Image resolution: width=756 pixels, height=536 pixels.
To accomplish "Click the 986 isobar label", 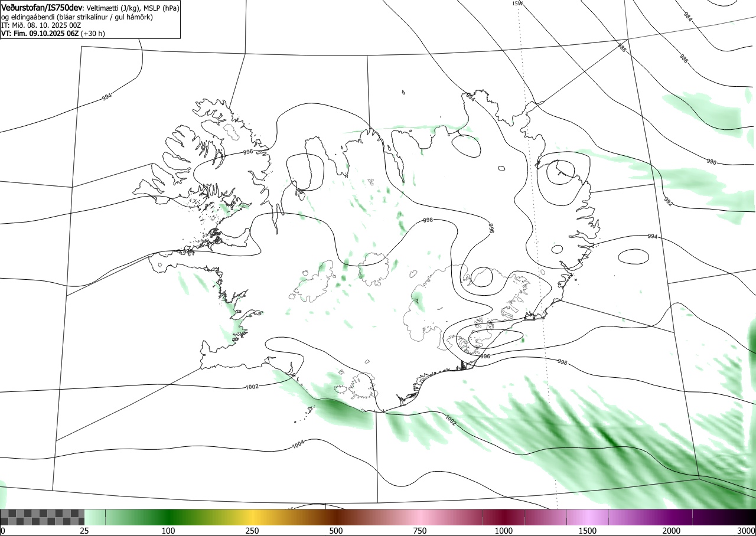I will click(683, 58).
